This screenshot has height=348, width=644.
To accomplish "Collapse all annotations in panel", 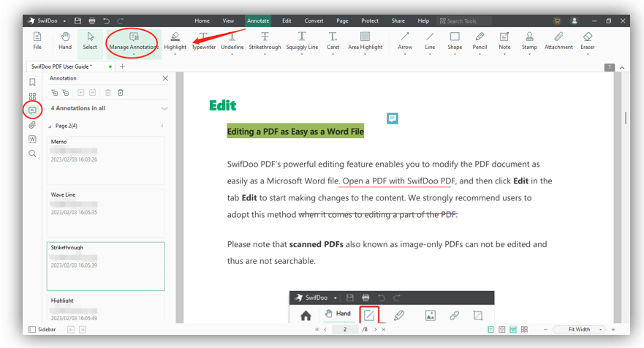I will tap(66, 93).
